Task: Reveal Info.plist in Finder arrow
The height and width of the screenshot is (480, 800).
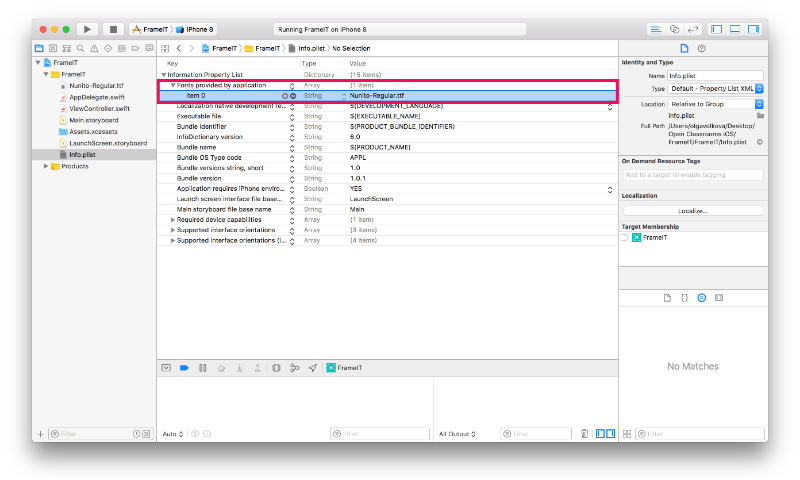Action: point(760,142)
